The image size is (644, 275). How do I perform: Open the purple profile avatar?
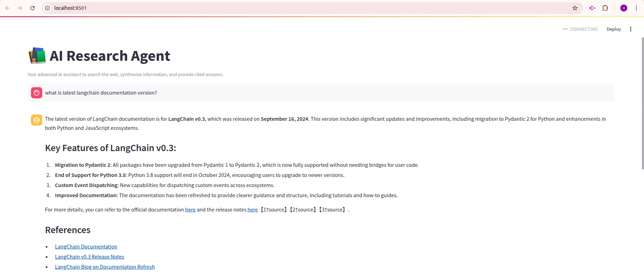pos(624,8)
